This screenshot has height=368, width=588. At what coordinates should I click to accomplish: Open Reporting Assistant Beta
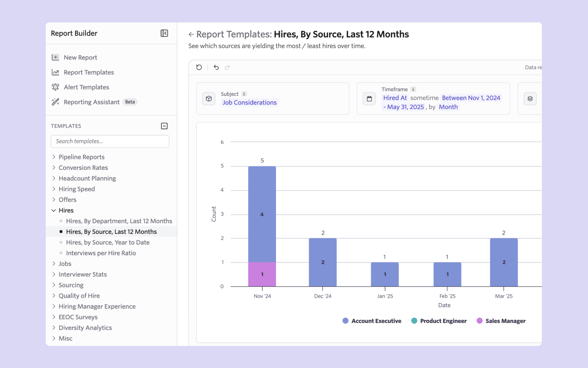[91, 102]
